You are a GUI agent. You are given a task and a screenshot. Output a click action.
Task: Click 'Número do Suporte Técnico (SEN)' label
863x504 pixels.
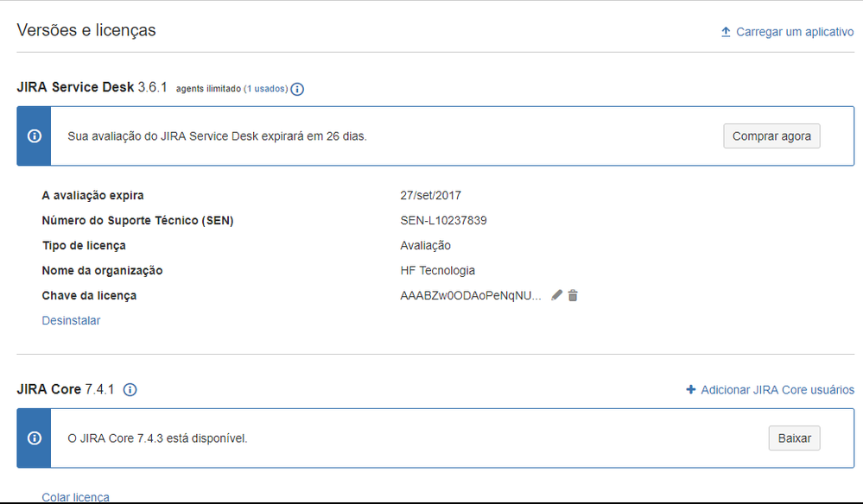tap(137, 220)
